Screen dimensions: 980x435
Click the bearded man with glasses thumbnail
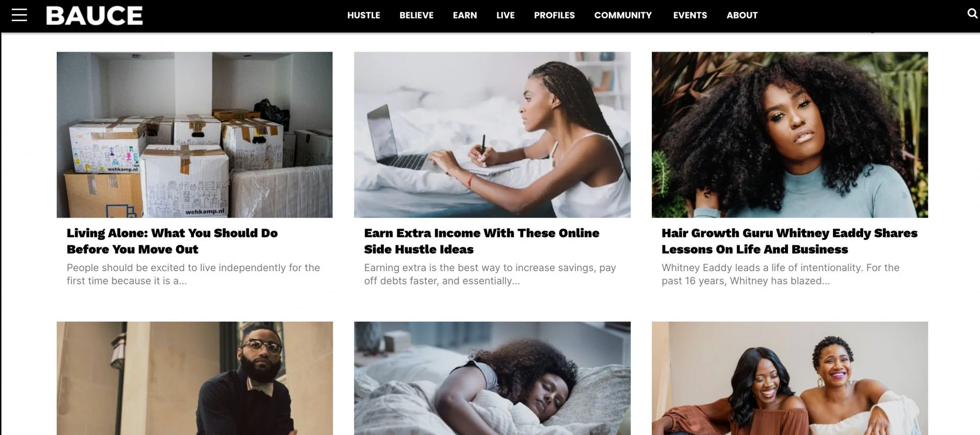coord(194,378)
